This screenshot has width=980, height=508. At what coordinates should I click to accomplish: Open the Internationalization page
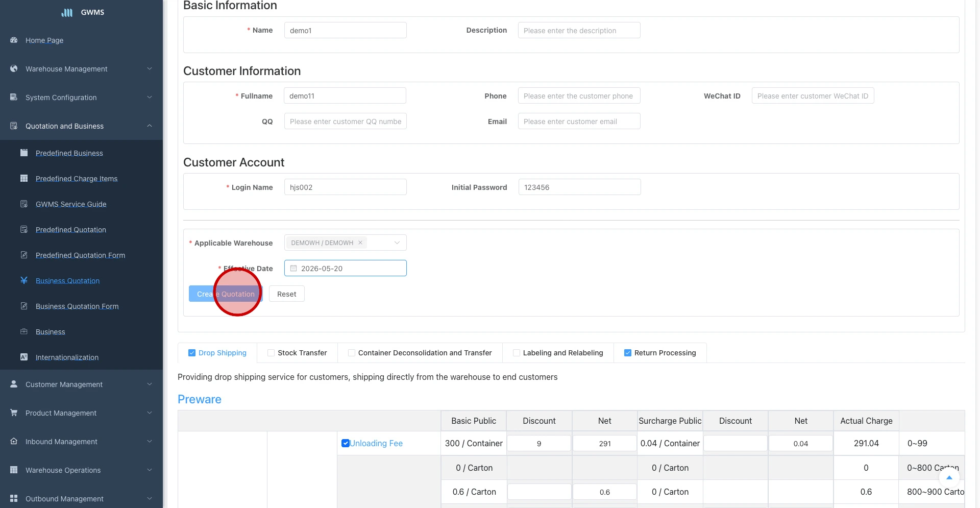point(67,357)
